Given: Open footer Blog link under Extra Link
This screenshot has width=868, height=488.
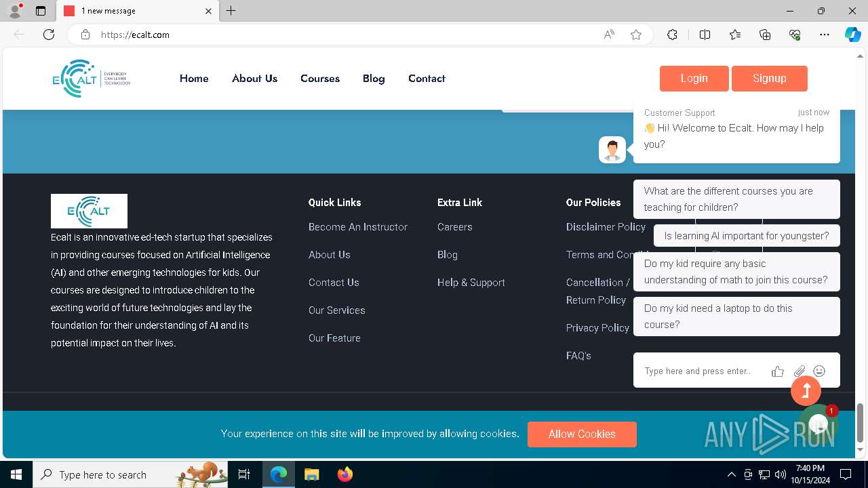Looking at the screenshot, I should 448,255.
